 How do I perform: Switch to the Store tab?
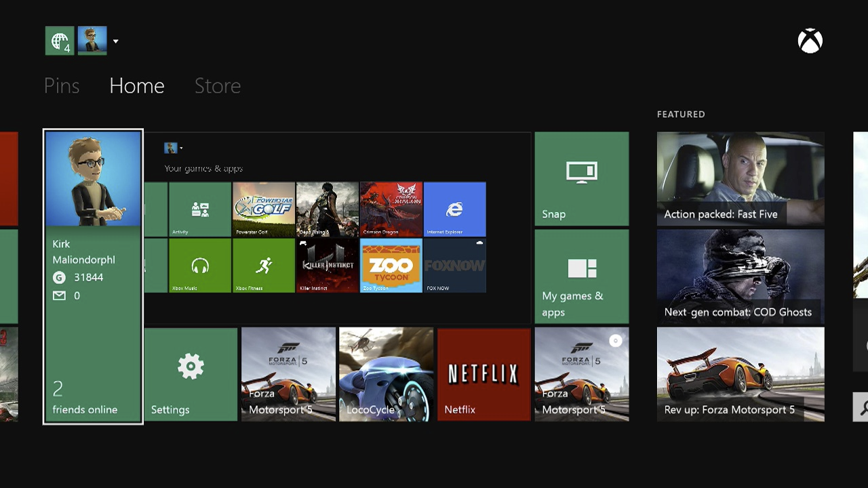[x=218, y=86]
